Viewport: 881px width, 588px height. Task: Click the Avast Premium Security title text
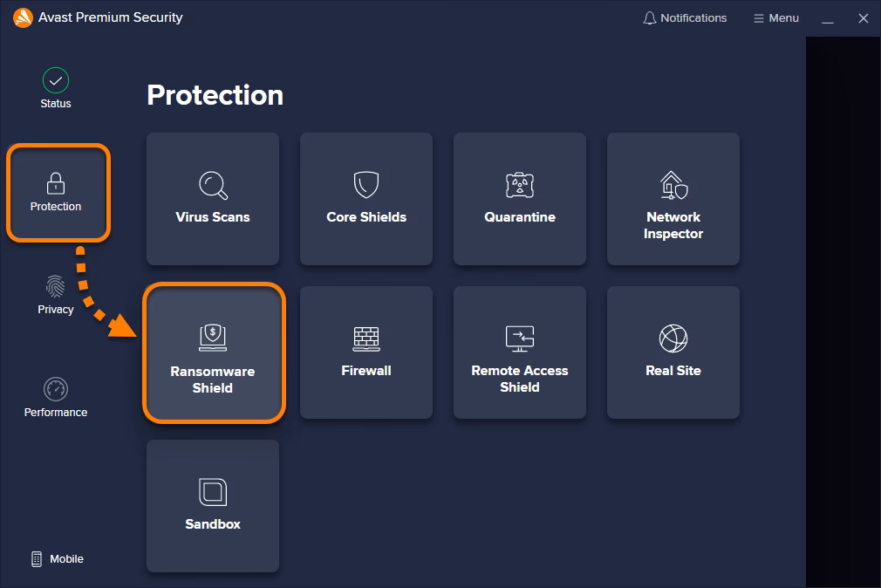click(111, 17)
